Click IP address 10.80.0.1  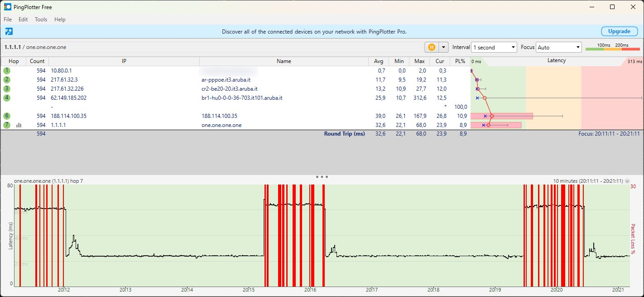[61, 71]
